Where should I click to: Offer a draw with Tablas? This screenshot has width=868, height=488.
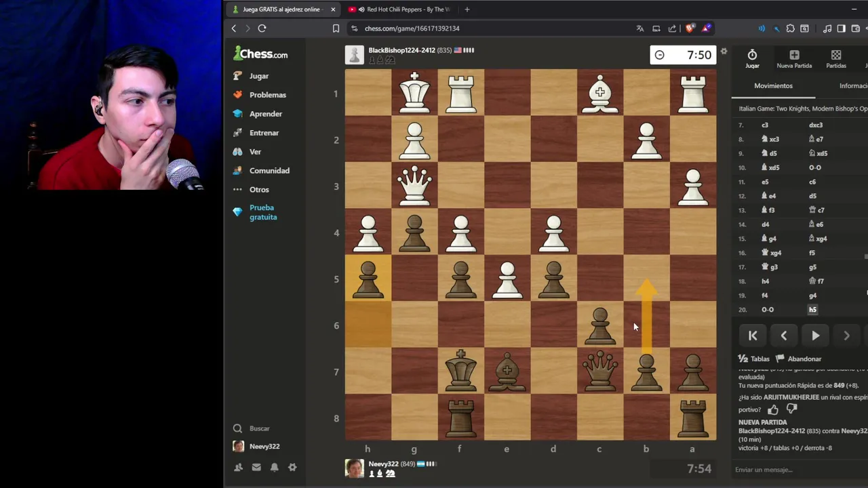(x=754, y=359)
